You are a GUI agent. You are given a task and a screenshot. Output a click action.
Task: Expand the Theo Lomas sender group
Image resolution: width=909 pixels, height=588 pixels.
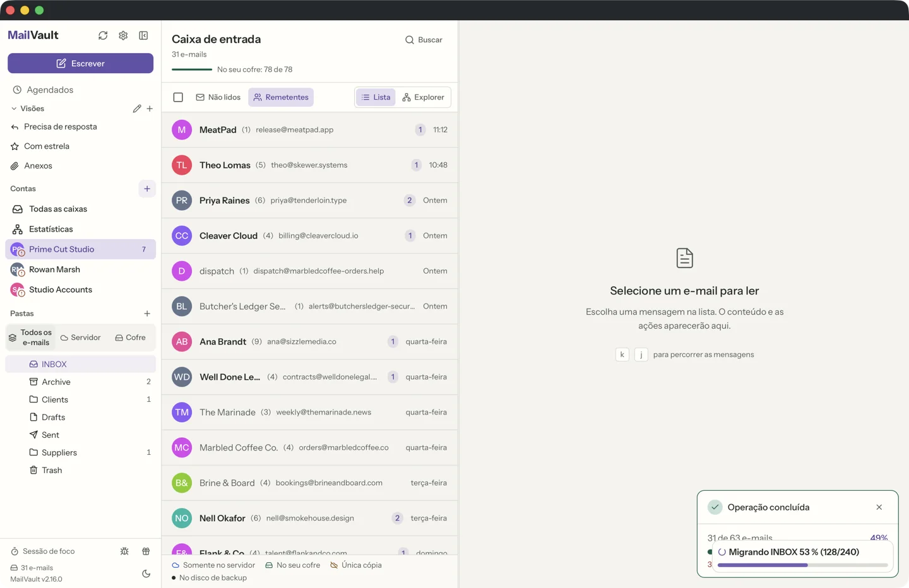[310, 165]
